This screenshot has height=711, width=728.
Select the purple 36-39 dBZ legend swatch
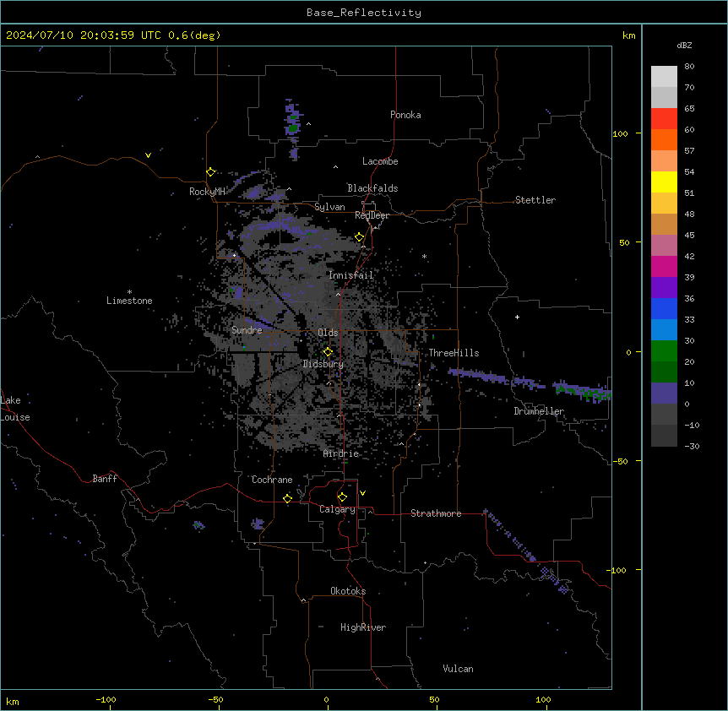(x=664, y=288)
